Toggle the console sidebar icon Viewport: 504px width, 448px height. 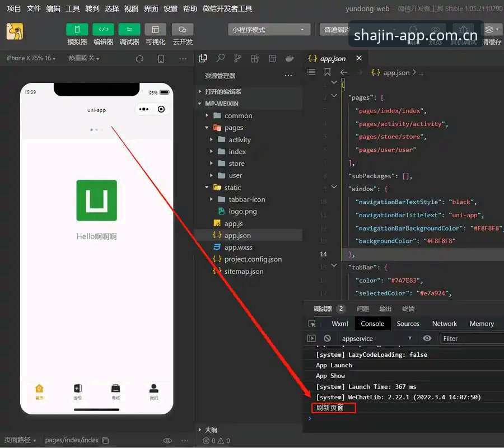[311, 338]
